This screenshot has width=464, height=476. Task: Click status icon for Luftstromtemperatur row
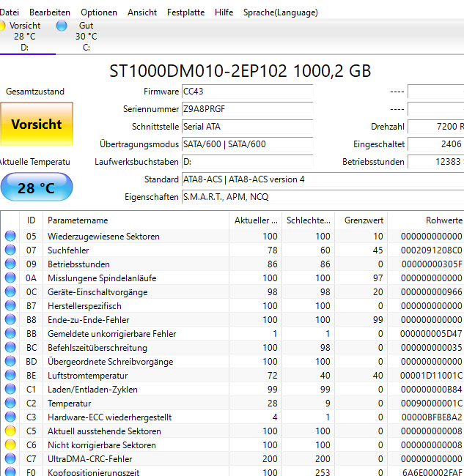pyautogui.click(x=10, y=375)
